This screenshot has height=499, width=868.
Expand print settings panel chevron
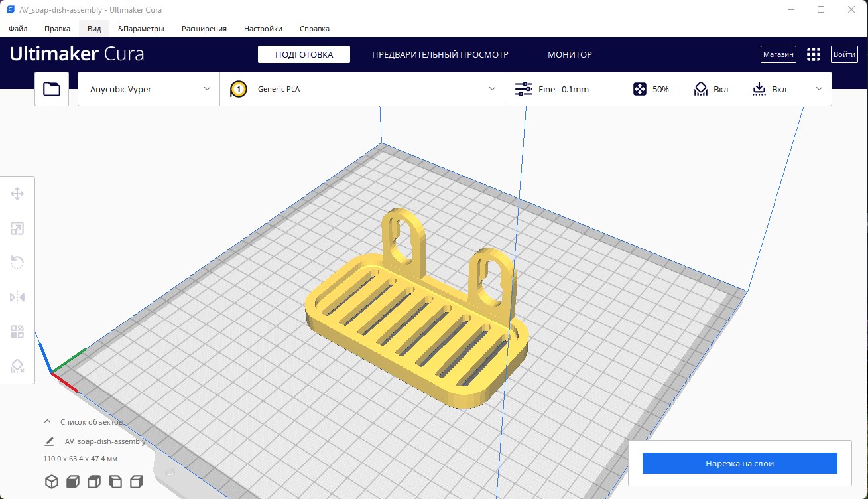pyautogui.click(x=819, y=89)
